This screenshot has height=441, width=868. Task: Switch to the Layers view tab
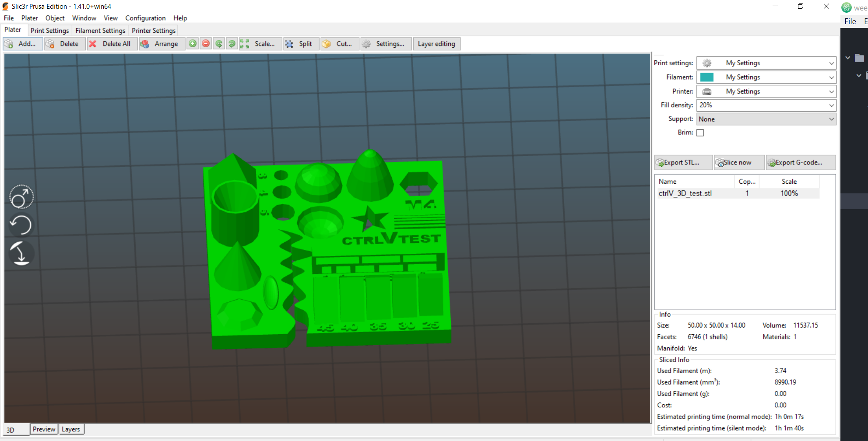[x=71, y=429]
